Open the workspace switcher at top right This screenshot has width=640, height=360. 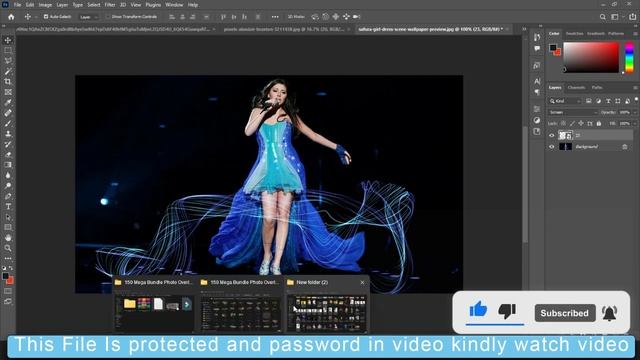(615, 17)
